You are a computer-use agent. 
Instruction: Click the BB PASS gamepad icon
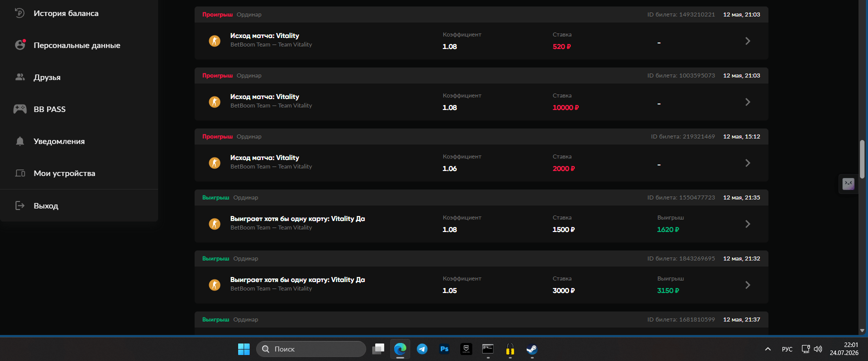[20, 109]
